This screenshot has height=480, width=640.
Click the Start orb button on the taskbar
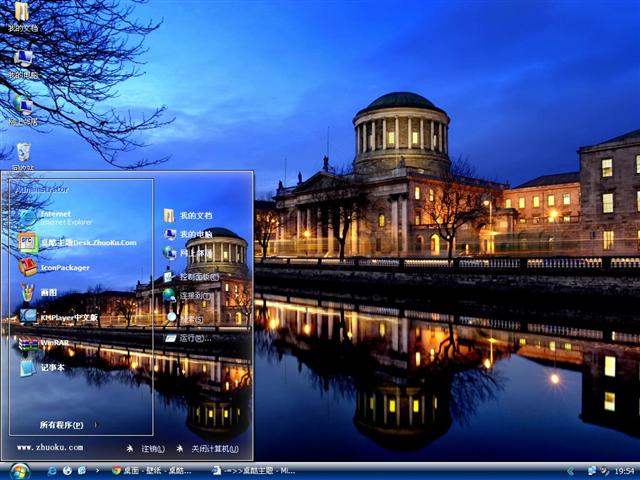coord(19,470)
